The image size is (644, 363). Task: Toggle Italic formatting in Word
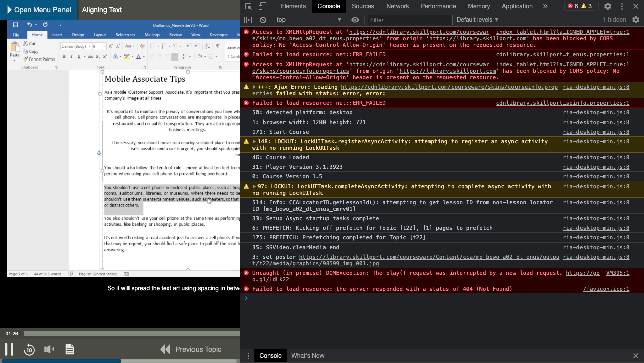coord(71,57)
